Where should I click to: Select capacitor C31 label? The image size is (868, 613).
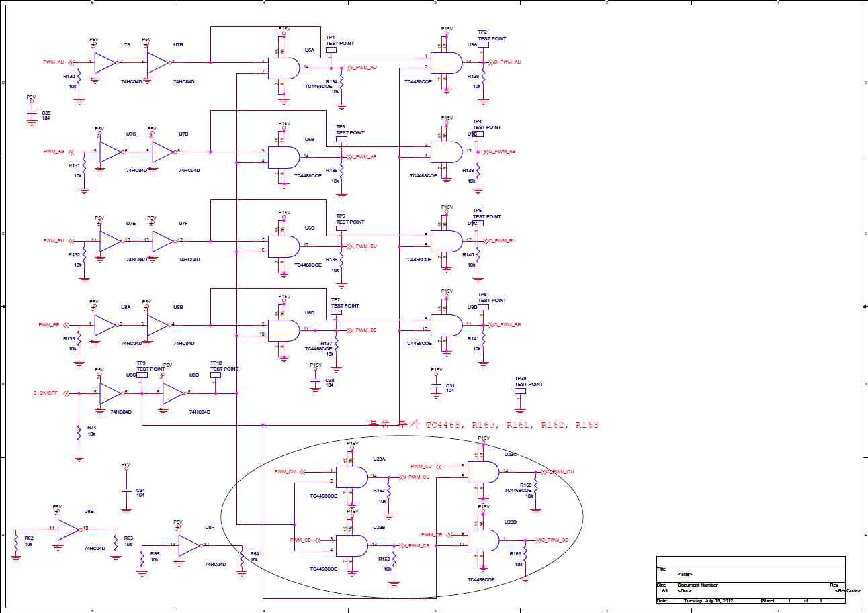tap(451, 385)
